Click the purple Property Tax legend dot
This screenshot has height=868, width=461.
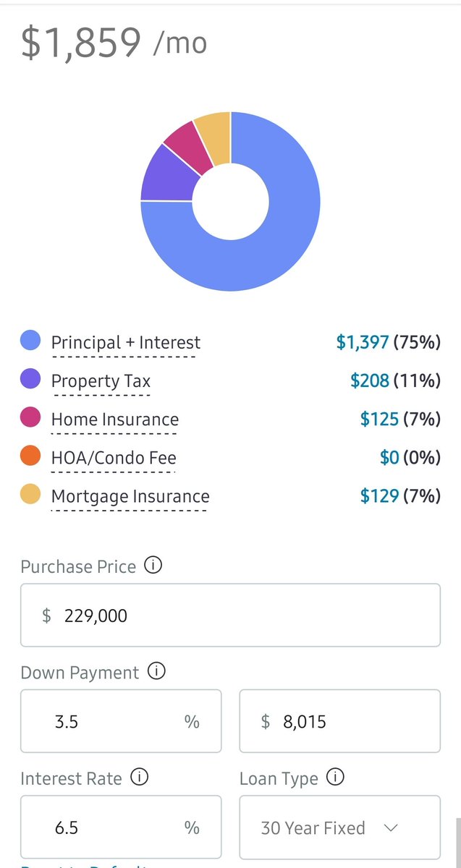(x=30, y=380)
